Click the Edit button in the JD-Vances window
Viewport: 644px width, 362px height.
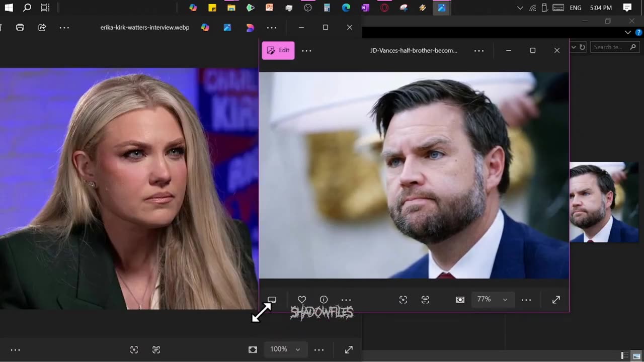pos(278,50)
